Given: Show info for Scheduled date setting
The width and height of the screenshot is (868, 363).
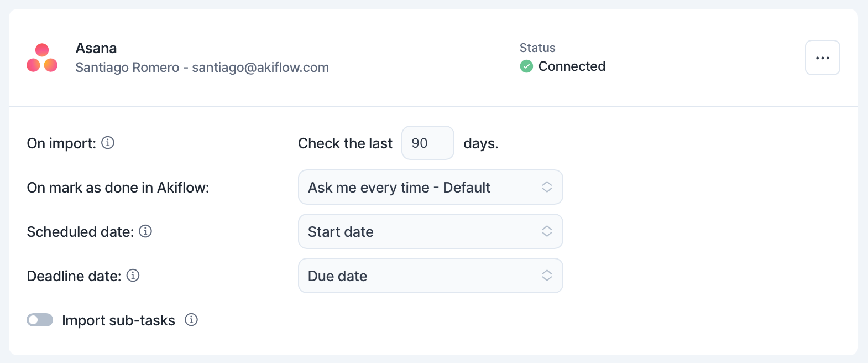Looking at the screenshot, I should pos(145,231).
